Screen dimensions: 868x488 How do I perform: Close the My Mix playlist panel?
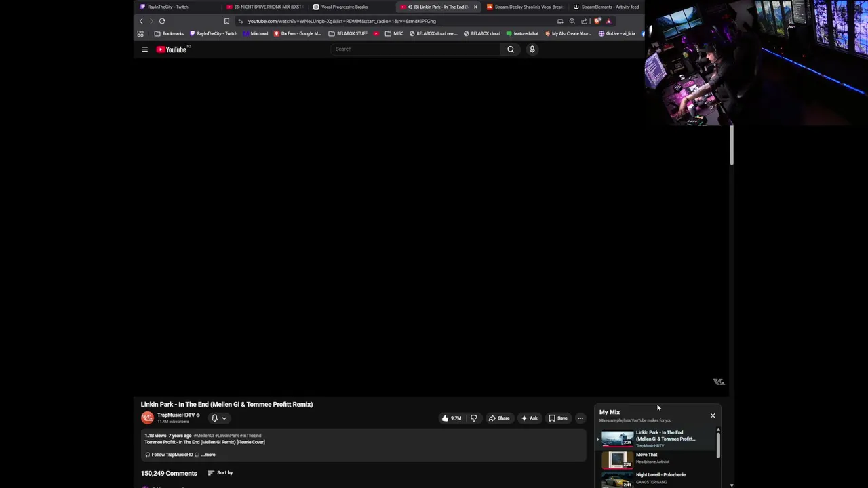713,415
